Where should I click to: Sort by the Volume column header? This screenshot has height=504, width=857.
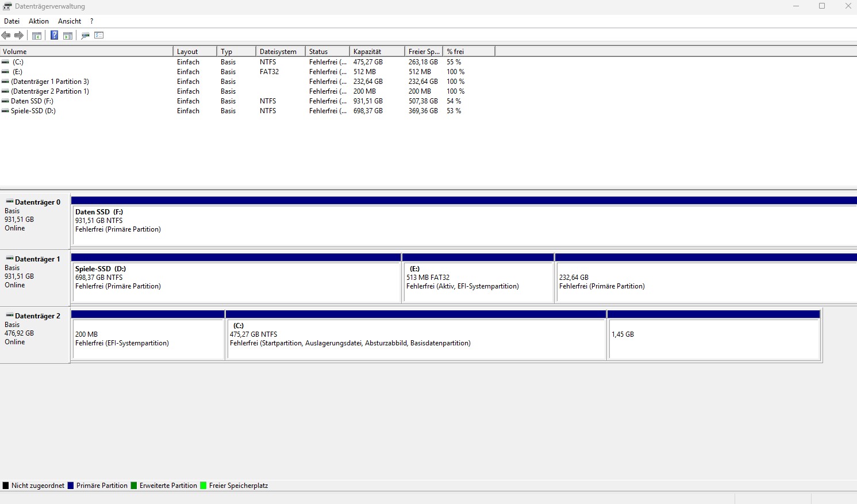click(86, 51)
